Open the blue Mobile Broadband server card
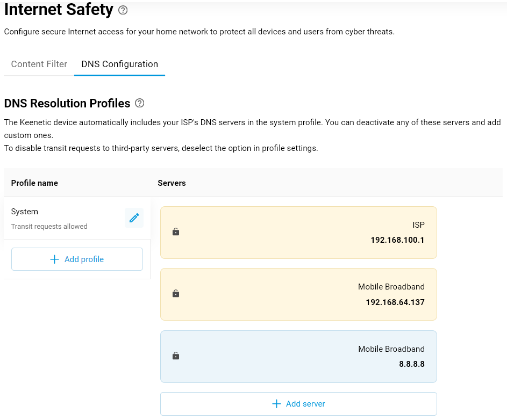 (x=298, y=356)
